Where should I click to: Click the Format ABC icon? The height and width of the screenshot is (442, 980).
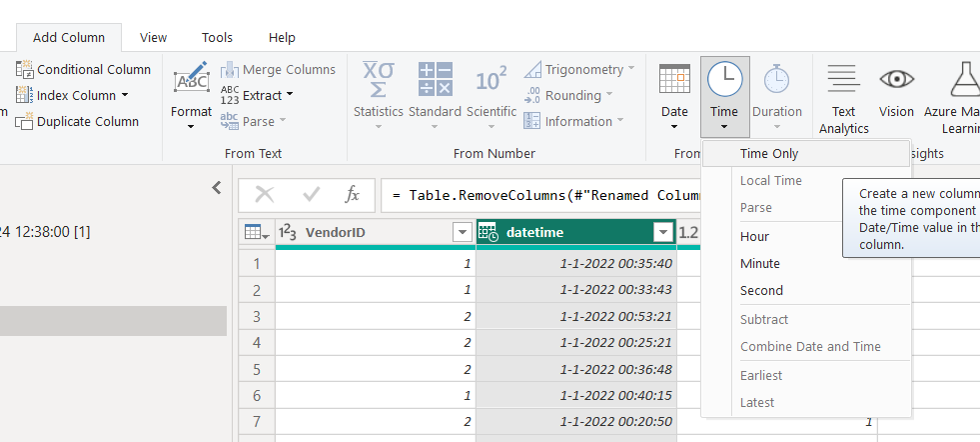click(191, 80)
